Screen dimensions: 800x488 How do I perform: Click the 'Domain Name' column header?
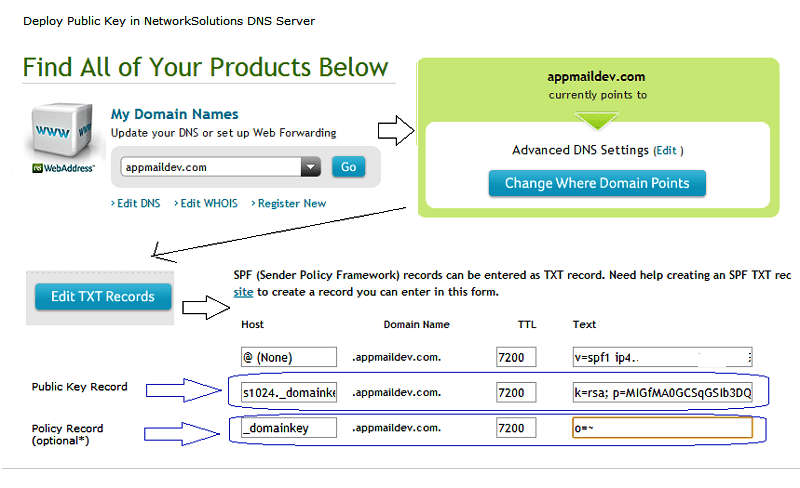(x=416, y=325)
